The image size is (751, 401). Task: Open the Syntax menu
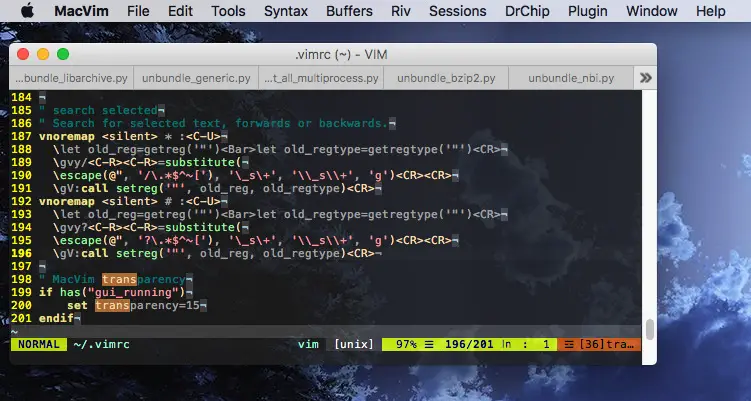pyautogui.click(x=285, y=11)
